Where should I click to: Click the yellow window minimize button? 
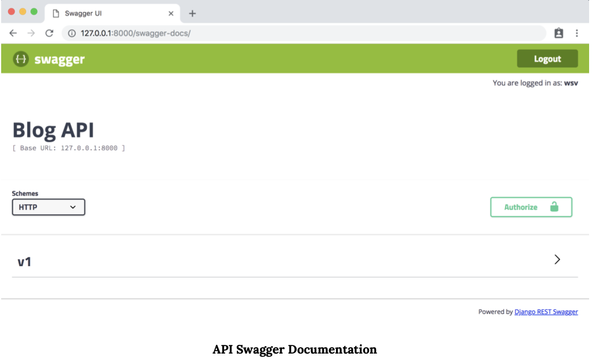(x=23, y=12)
